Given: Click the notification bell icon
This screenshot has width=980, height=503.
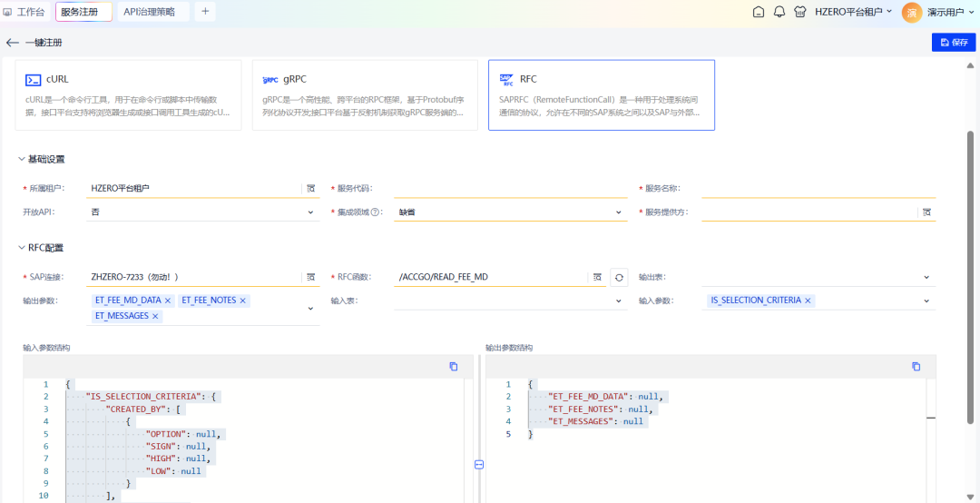Looking at the screenshot, I should (x=779, y=12).
